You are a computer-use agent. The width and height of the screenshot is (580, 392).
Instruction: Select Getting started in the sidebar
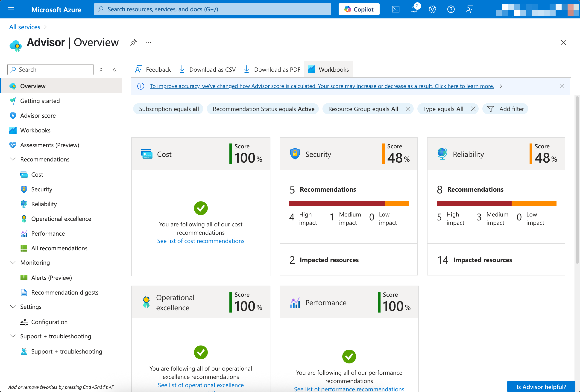(40, 101)
